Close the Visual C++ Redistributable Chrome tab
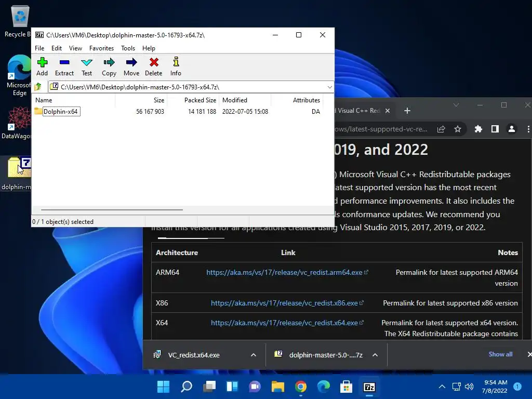532x399 pixels. (388, 111)
